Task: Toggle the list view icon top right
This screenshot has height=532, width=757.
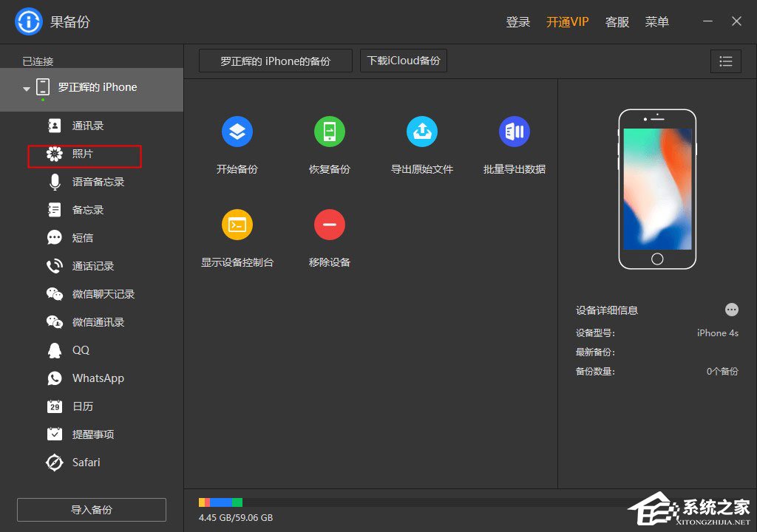Action: coord(725,61)
